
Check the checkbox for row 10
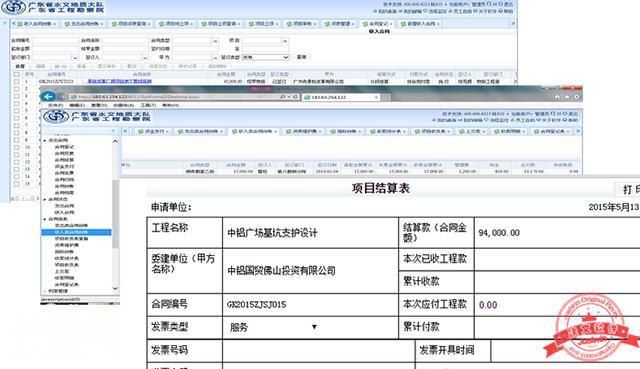17,147
